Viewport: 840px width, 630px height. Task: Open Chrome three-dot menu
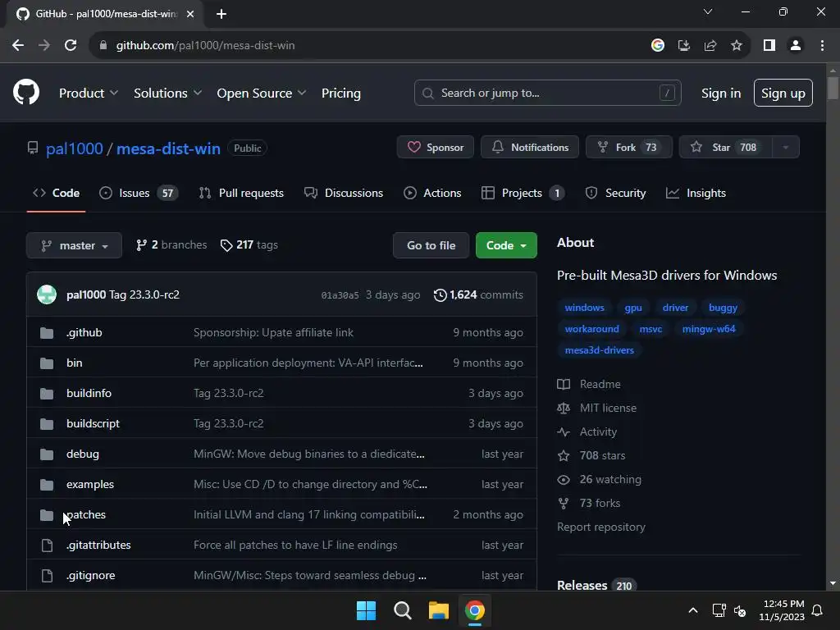point(822,46)
